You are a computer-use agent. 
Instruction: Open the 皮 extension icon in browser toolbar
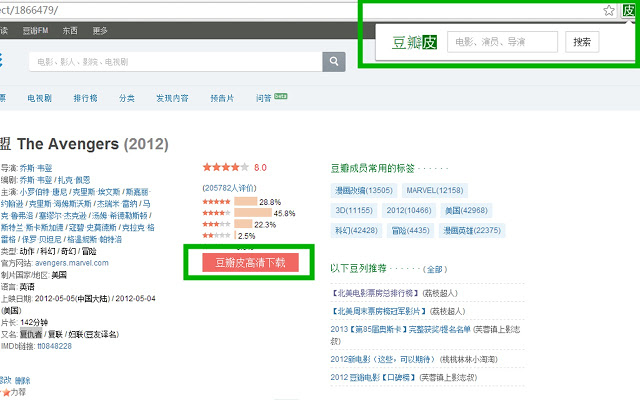click(629, 10)
